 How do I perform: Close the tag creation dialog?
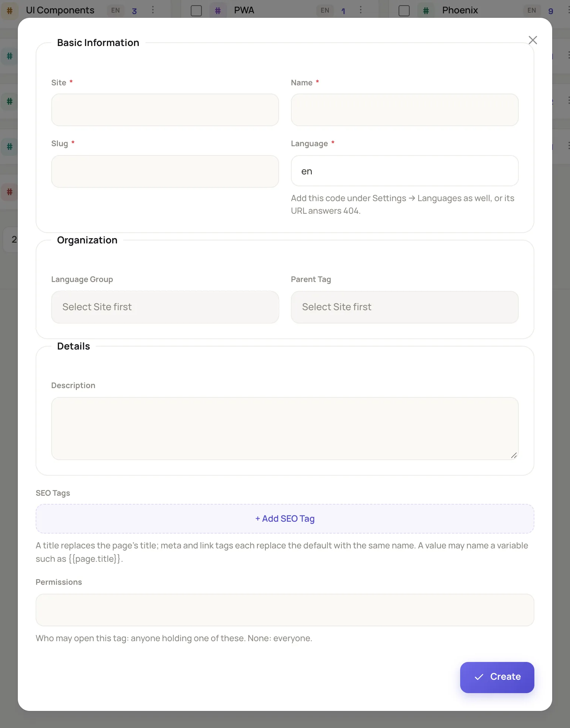(x=533, y=40)
